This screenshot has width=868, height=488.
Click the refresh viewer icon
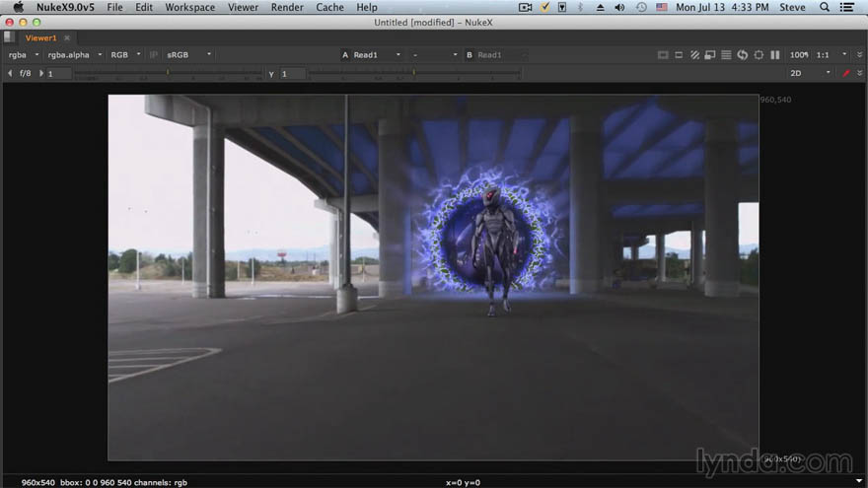pyautogui.click(x=743, y=55)
